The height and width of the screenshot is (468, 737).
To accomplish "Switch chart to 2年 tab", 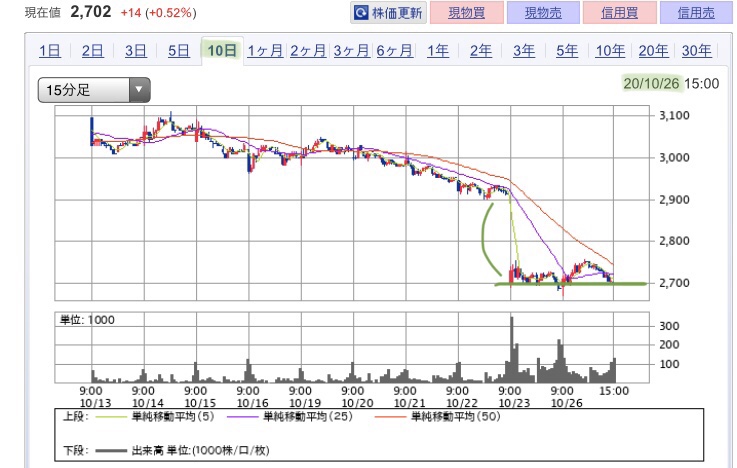I will (481, 50).
